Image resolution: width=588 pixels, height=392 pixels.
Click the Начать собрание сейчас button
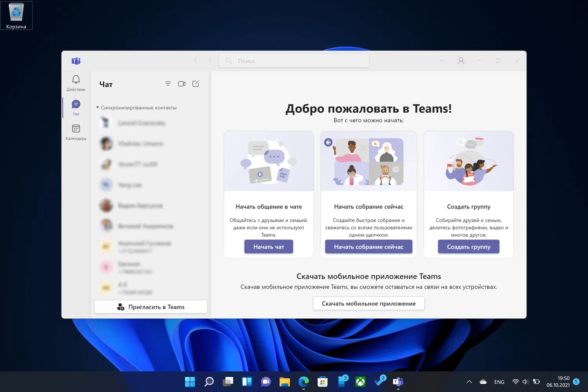click(x=368, y=247)
